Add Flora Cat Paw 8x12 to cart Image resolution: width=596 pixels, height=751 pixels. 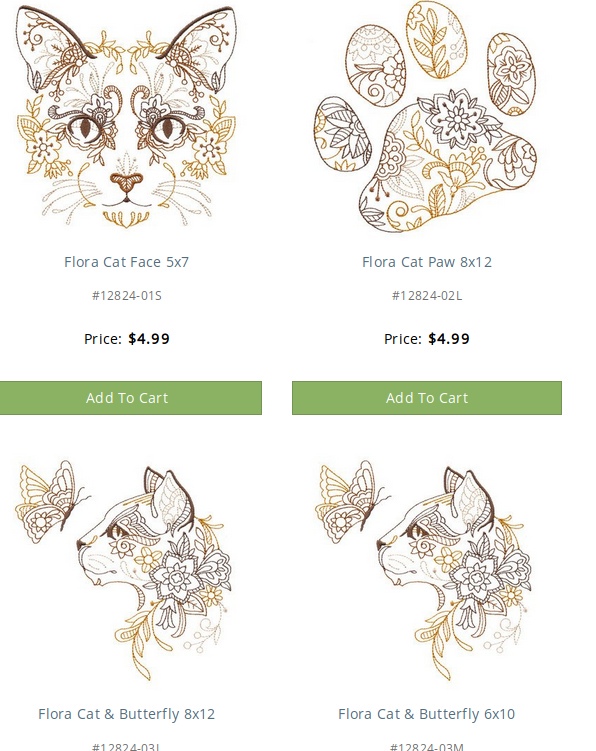tap(427, 398)
